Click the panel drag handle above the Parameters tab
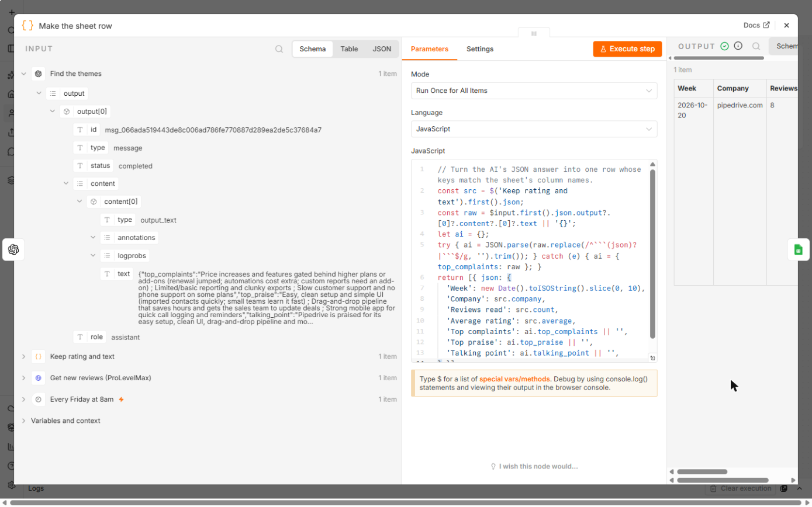812x507 pixels. click(534, 33)
